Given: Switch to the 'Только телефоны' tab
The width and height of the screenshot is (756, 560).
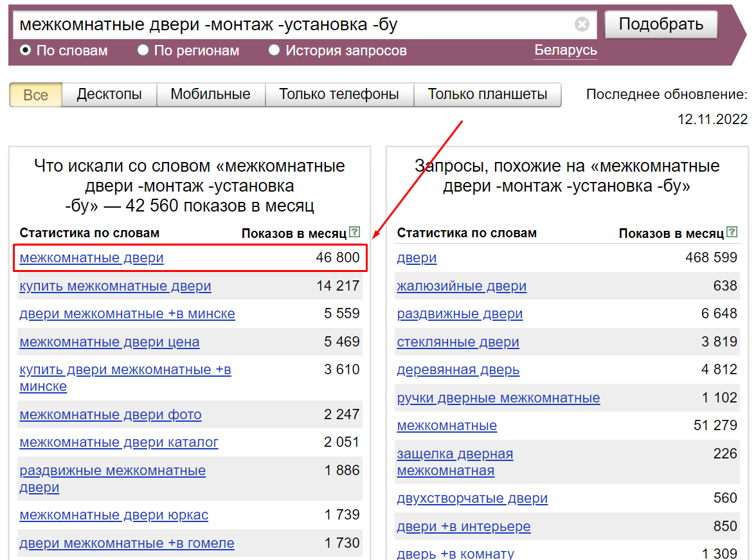Looking at the screenshot, I should pos(339,95).
